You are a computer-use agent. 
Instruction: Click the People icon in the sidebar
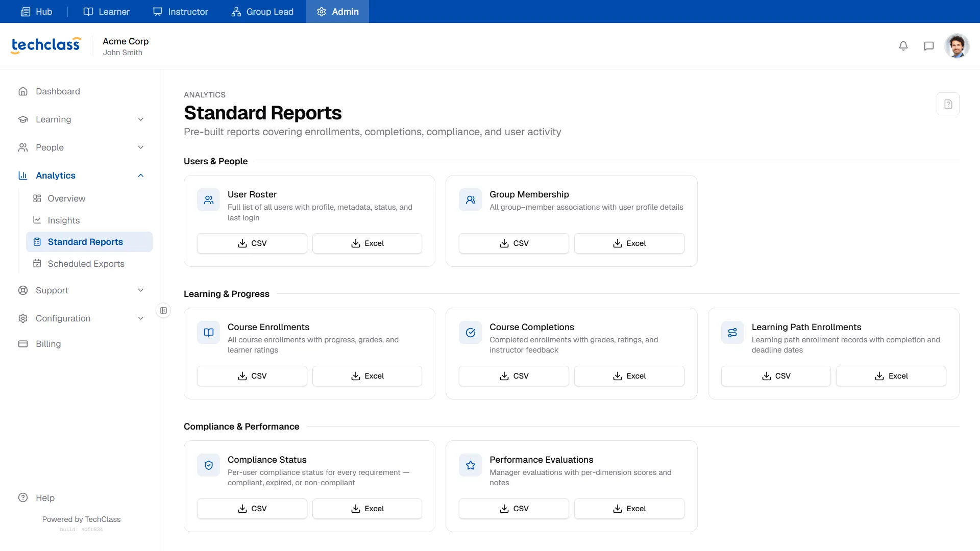(x=23, y=147)
